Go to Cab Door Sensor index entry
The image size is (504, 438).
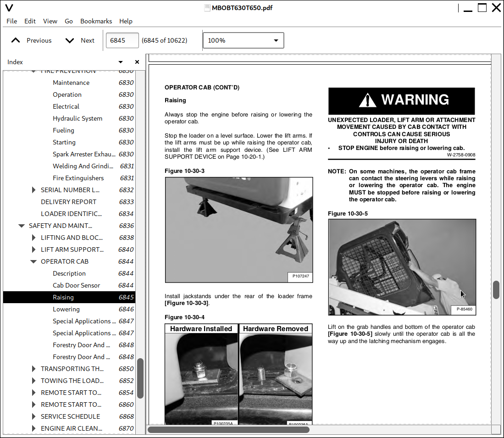pyautogui.click(x=76, y=285)
